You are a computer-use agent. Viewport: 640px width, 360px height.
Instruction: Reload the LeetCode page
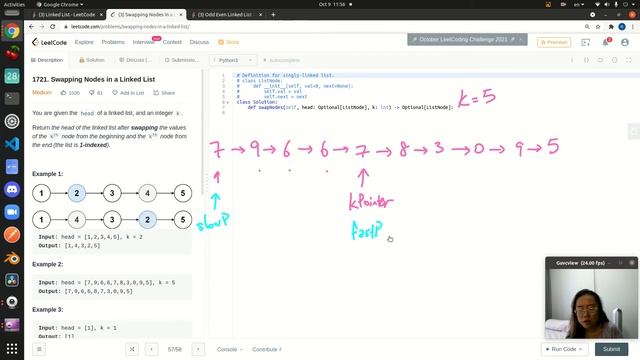[x=53, y=27]
